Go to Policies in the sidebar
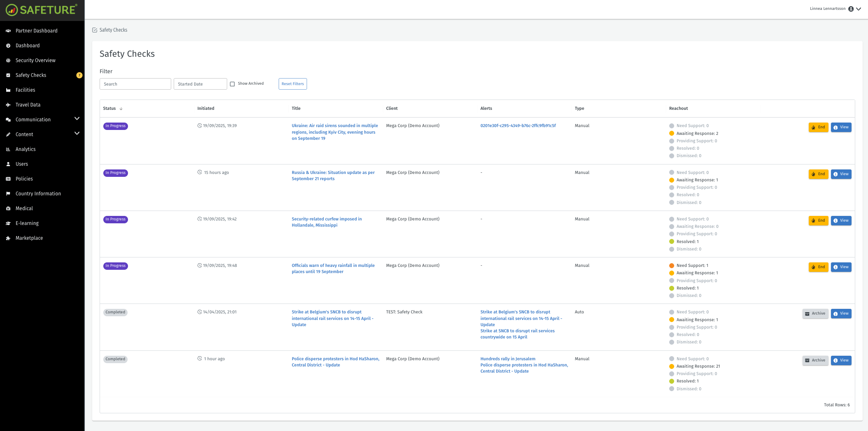Screen dimensions: 868x431 click(x=24, y=179)
